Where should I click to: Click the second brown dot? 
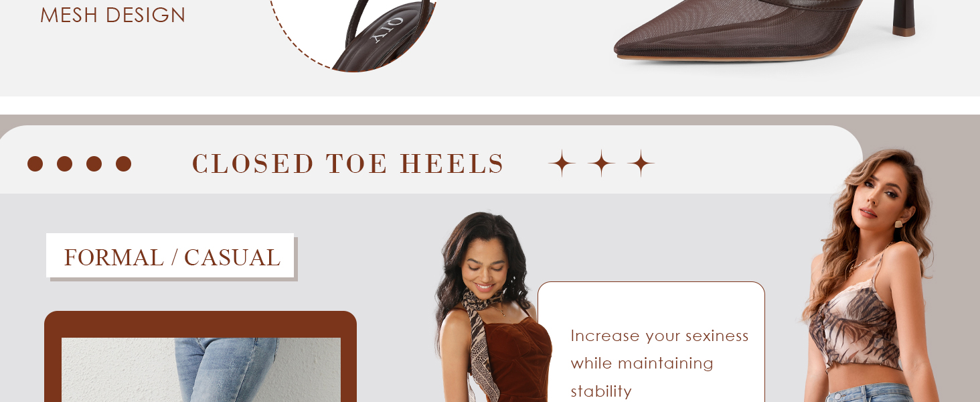(65, 164)
